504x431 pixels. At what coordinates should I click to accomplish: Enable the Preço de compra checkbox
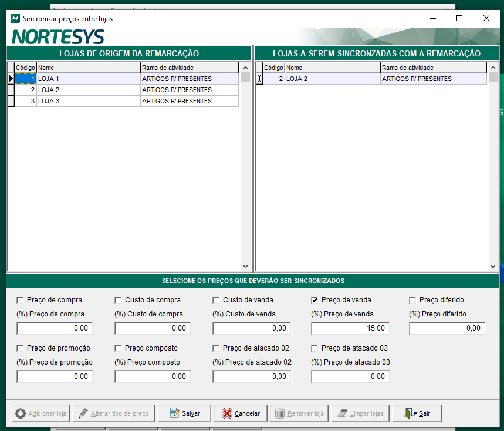point(21,300)
